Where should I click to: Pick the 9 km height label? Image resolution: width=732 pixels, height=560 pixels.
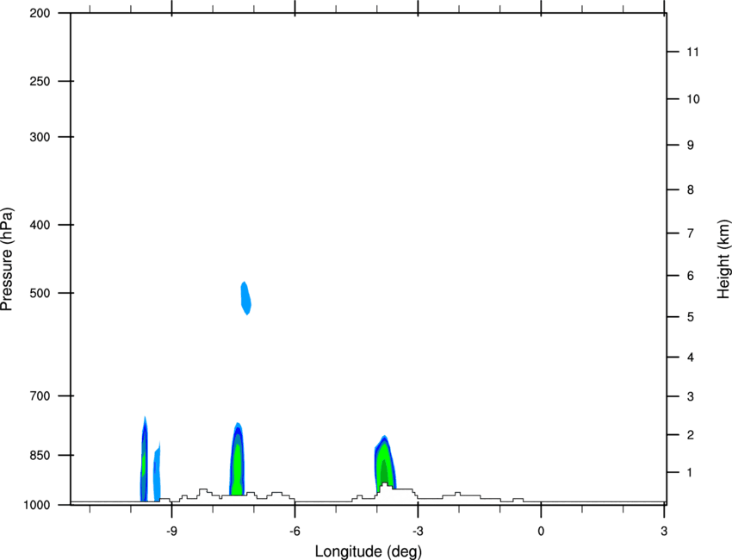coord(690,146)
